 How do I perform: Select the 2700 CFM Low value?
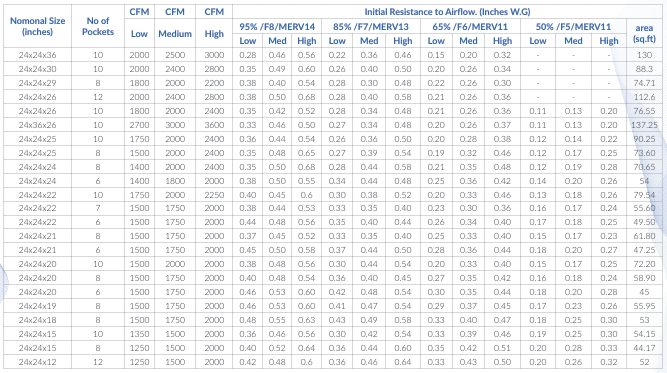[139, 125]
